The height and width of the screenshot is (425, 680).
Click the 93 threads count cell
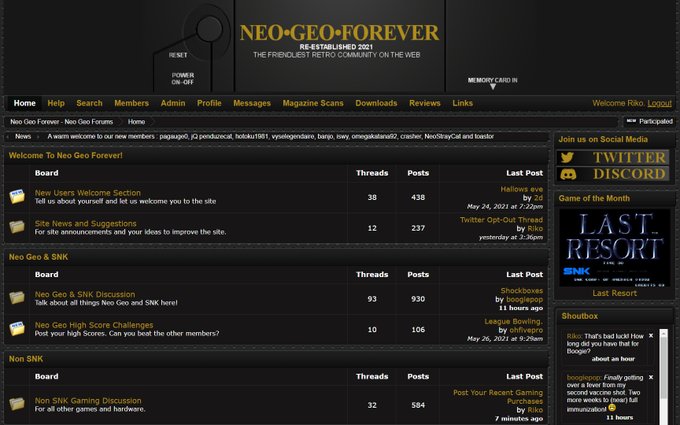click(x=372, y=299)
